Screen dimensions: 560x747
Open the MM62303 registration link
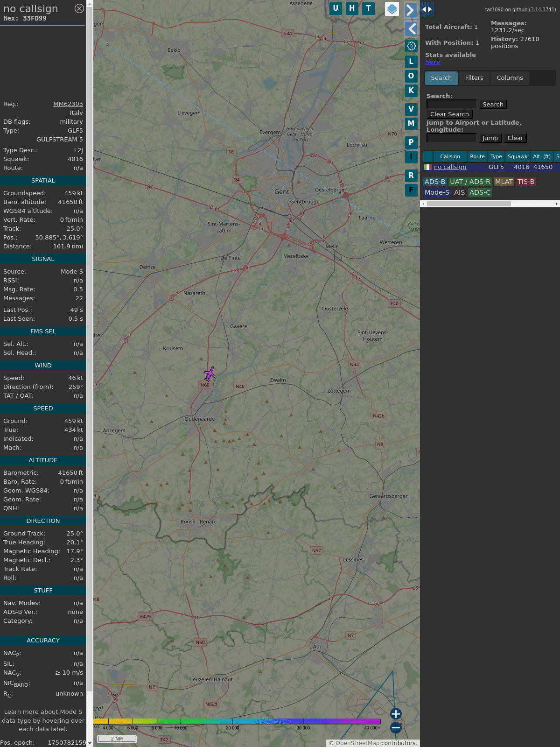pyautogui.click(x=68, y=104)
